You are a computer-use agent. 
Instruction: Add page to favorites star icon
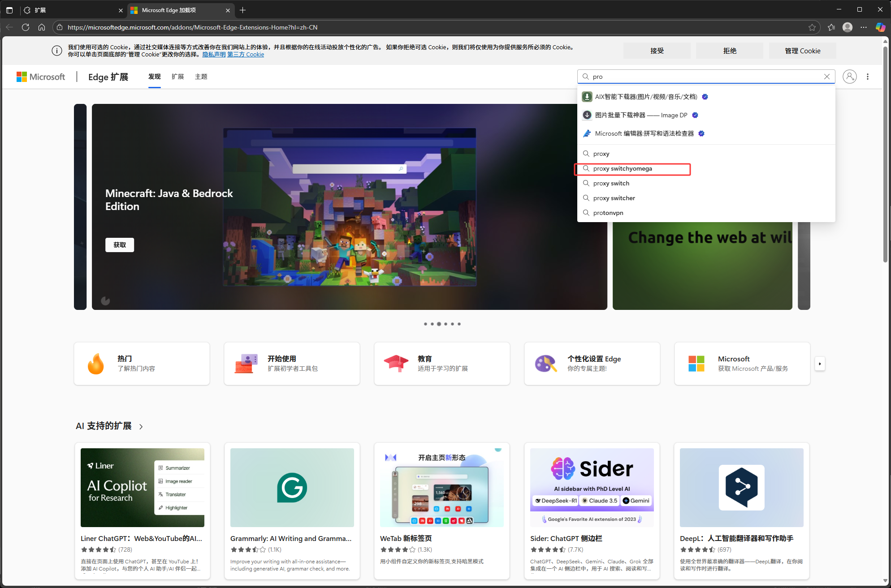(x=812, y=27)
